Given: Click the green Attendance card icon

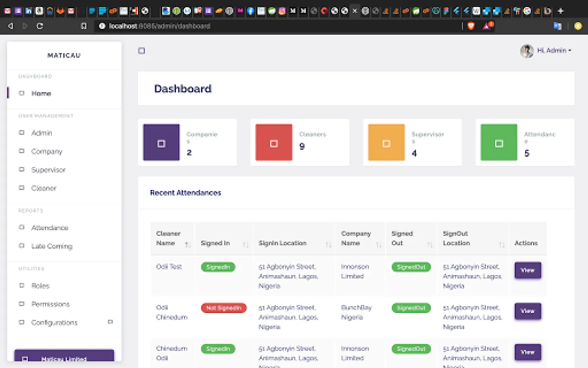Looking at the screenshot, I should pos(499,142).
